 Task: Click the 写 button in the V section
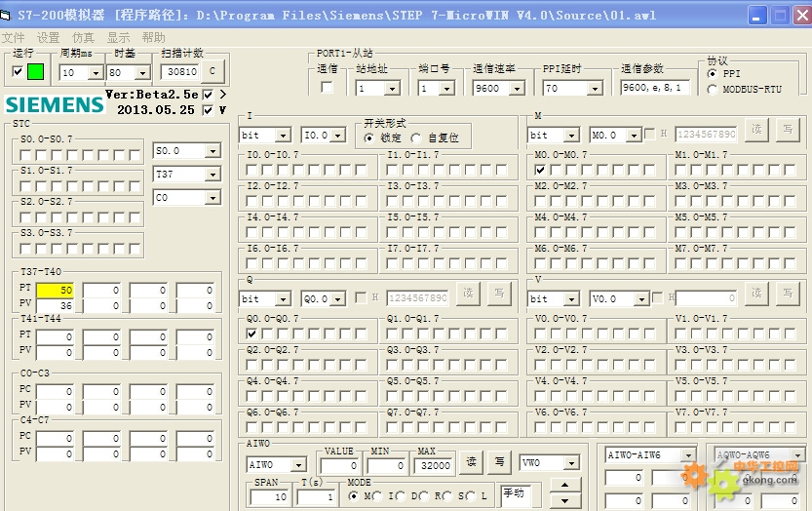788,293
